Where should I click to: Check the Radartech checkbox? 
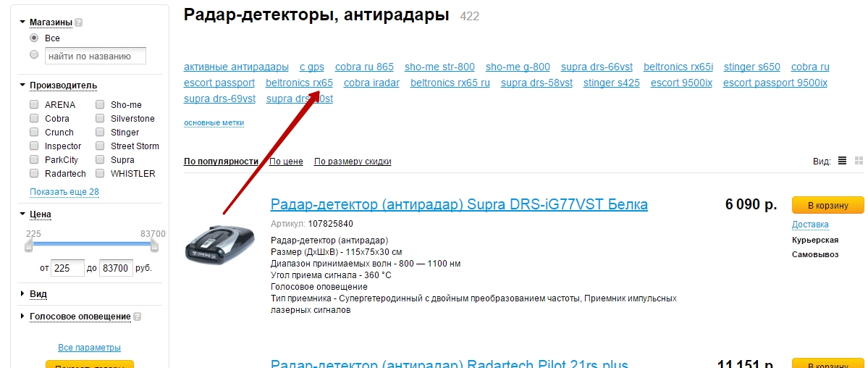pos(34,173)
